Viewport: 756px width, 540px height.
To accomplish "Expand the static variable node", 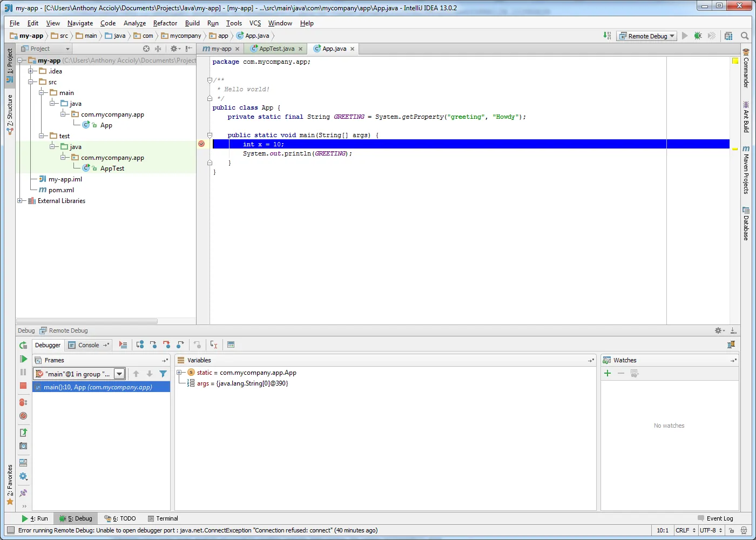I will tap(179, 373).
